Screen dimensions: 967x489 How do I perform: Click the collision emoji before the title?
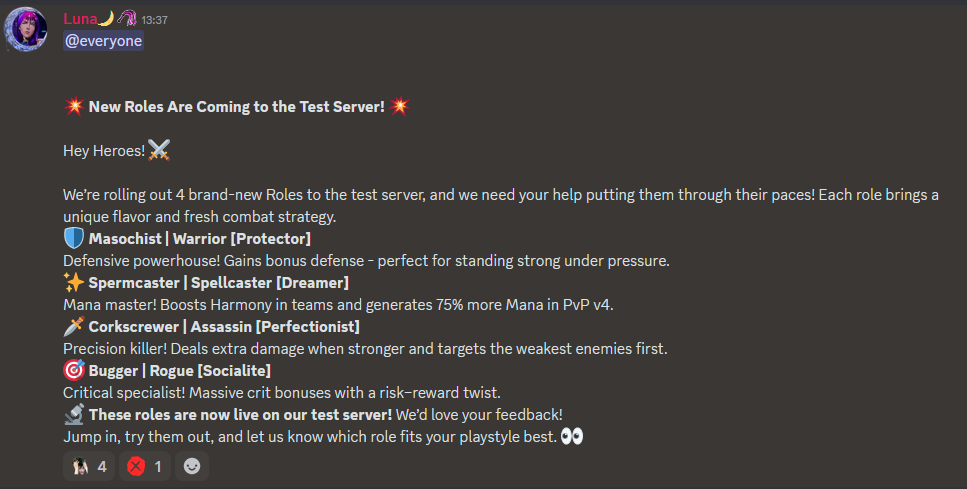[73, 106]
